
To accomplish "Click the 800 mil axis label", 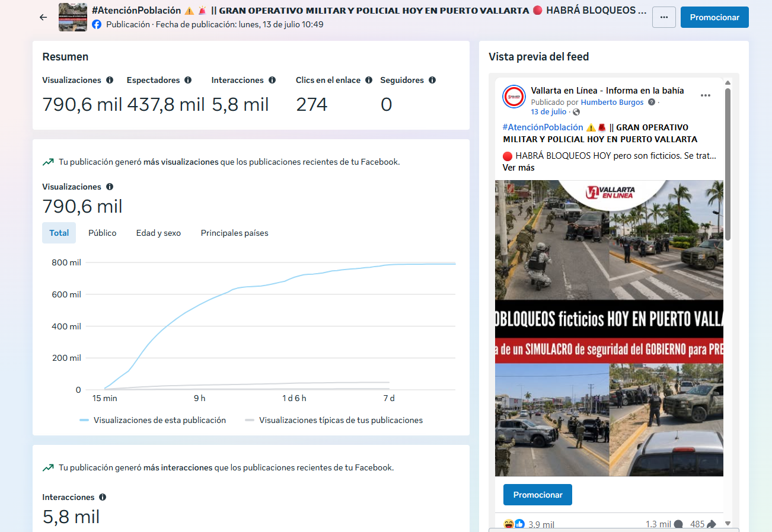I will pos(66,262).
